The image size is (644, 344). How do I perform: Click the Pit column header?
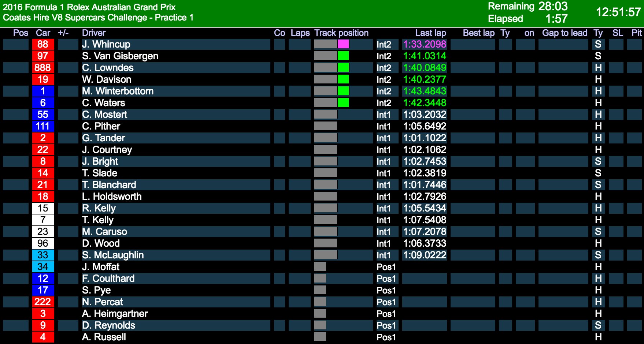(x=636, y=33)
